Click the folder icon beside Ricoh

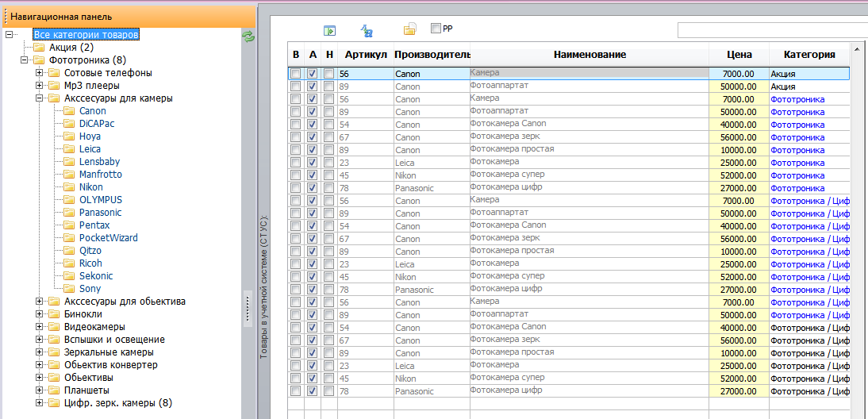[69, 263]
